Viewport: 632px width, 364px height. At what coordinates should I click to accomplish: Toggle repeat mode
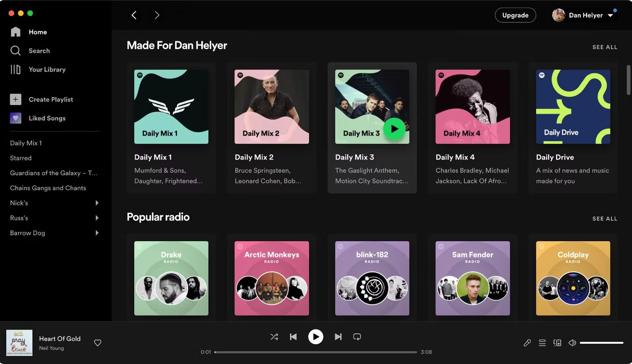pos(357,337)
